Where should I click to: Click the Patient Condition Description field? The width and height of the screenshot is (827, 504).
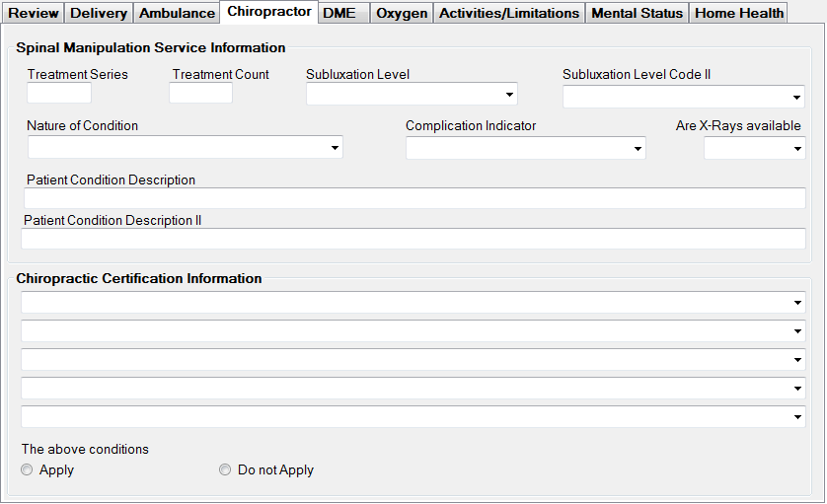414,198
